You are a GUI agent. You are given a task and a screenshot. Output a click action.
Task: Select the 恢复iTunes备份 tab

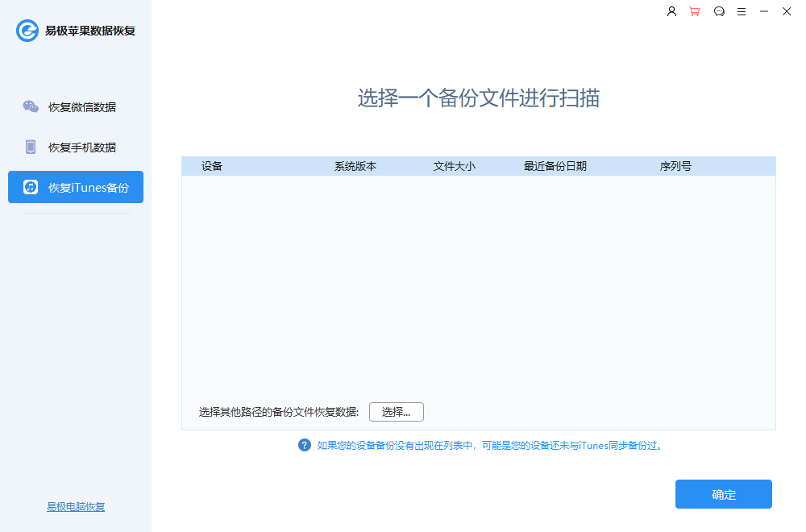tap(81, 186)
